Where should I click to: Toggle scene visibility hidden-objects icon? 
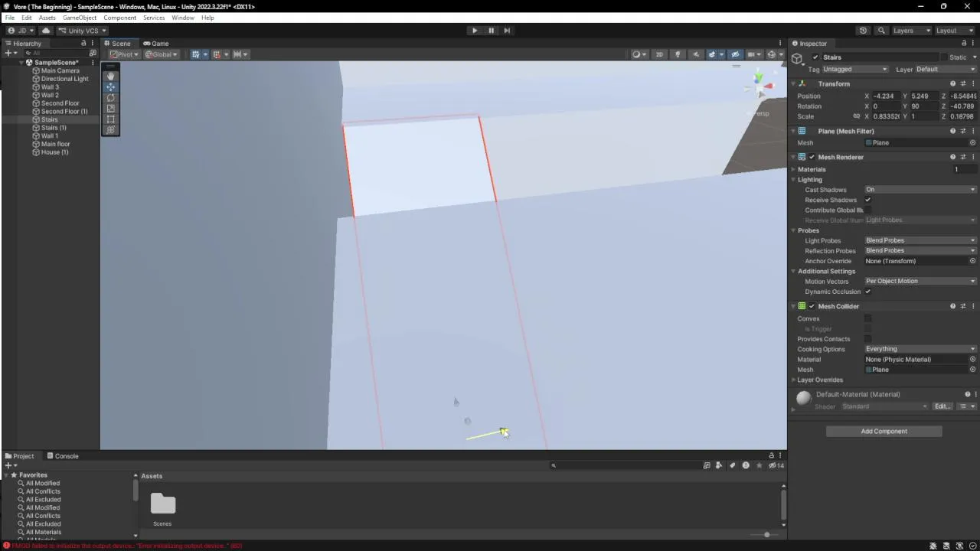point(735,54)
